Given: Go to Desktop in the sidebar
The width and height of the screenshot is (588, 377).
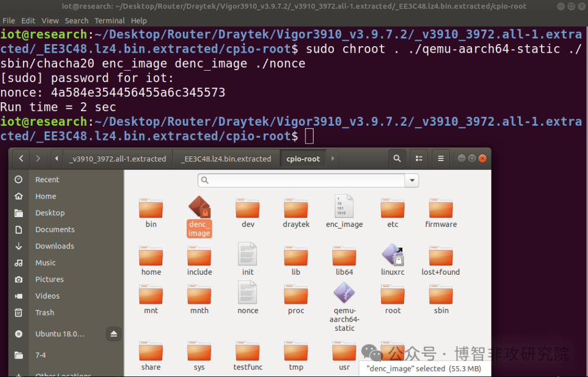Looking at the screenshot, I should click(66, 213).
